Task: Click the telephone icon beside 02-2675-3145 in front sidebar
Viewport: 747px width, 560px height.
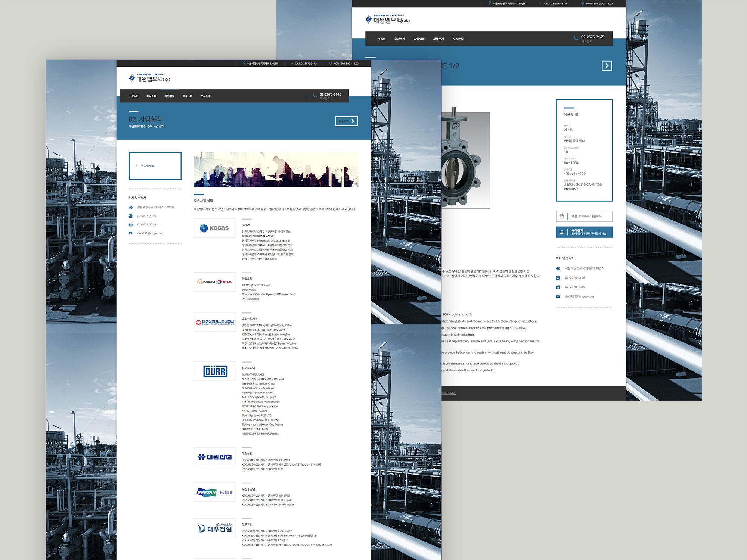Action: click(131, 216)
